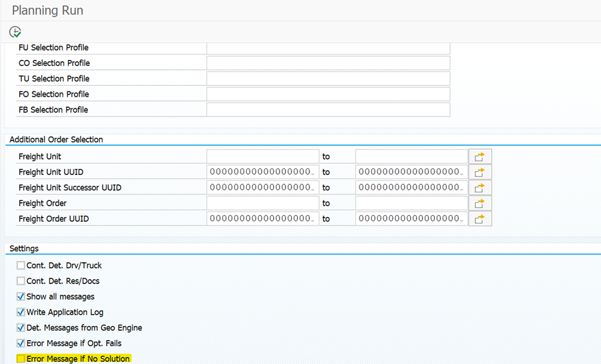This screenshot has width=601, height=364.
Task: Uncheck Det. Messages from Geo Engine
Action: [21, 328]
